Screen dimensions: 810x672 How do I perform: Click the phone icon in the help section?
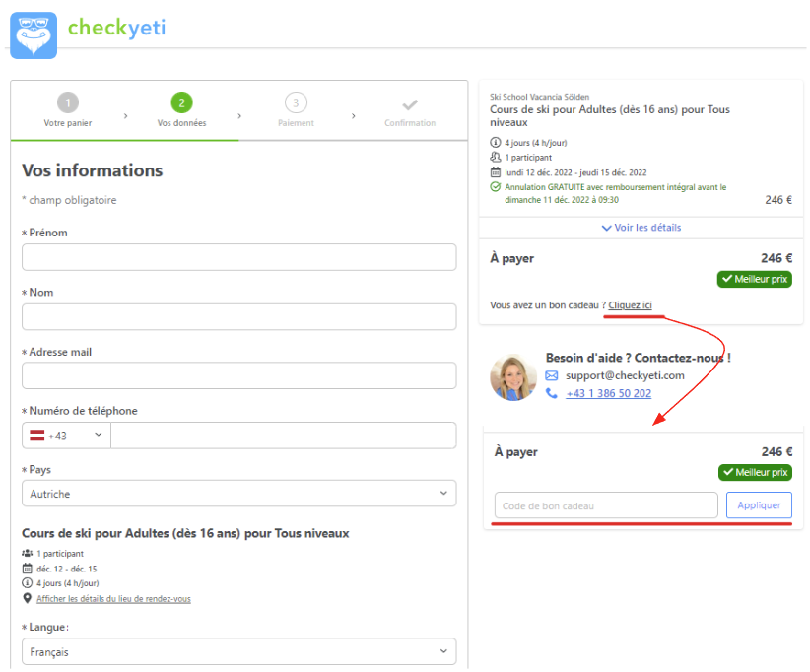(x=552, y=393)
